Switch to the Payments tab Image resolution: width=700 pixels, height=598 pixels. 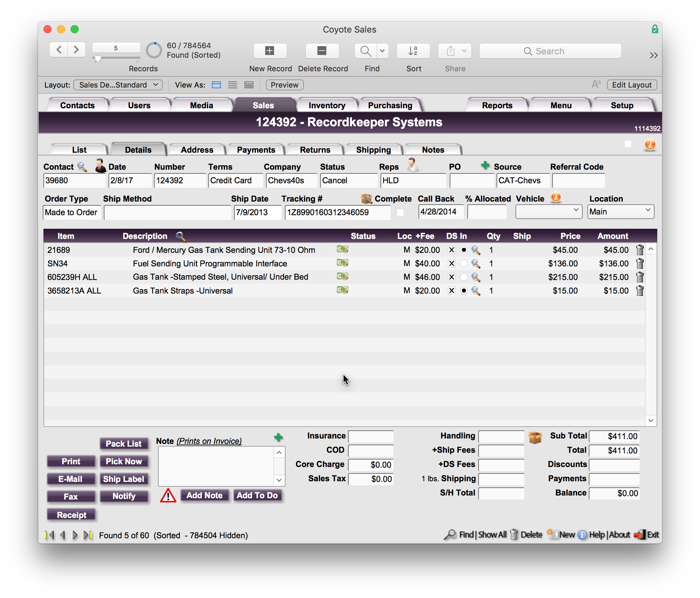coord(256,150)
